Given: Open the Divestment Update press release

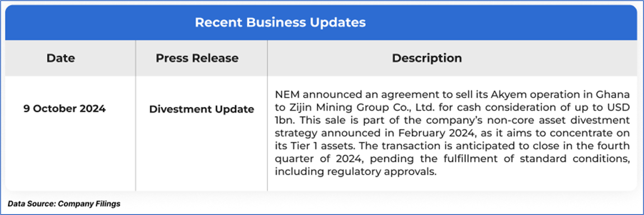Looking at the screenshot, I should pyautogui.click(x=201, y=110).
